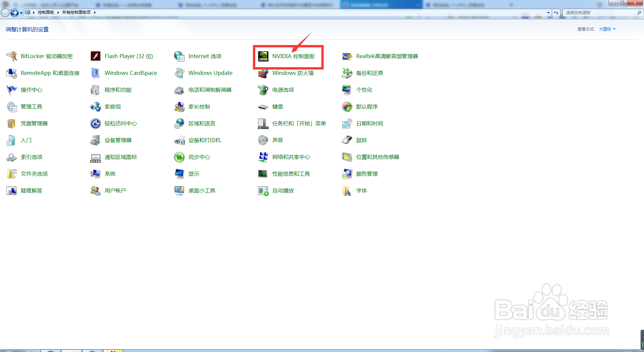Screen dimensions: 644x352
Task: Expand the arrow after 控制面板 breadcrumb
Action: point(58,12)
